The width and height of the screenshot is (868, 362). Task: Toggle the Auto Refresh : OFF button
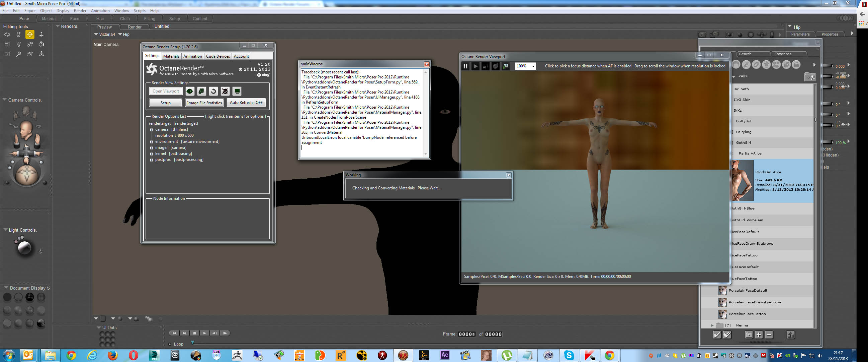[246, 103]
